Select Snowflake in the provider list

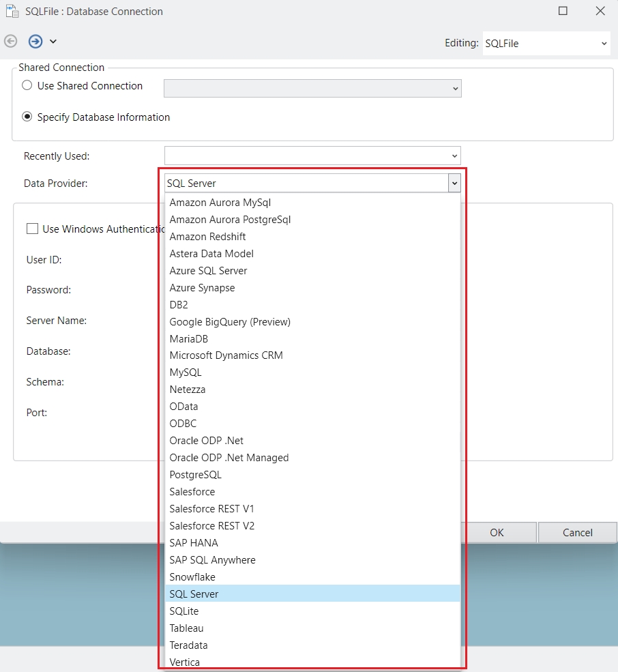pos(192,577)
